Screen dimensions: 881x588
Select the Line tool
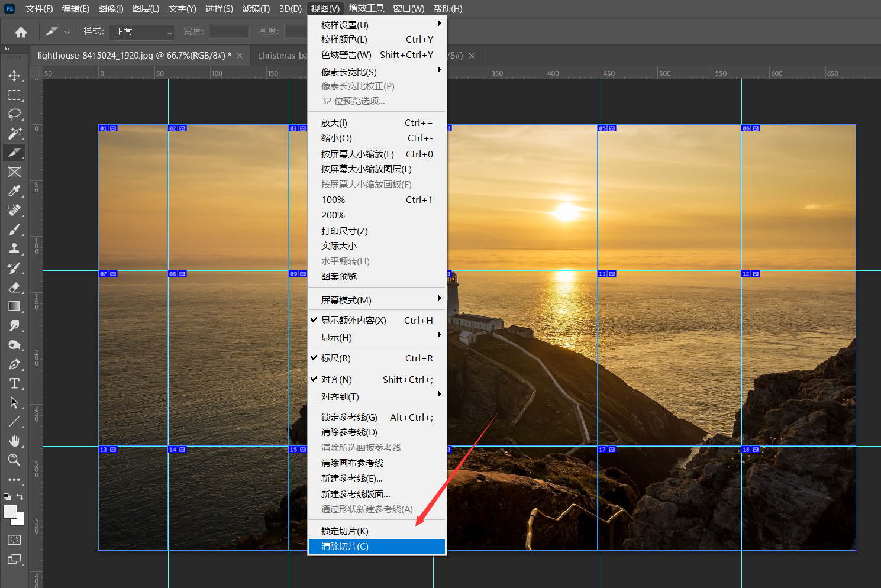click(x=14, y=422)
